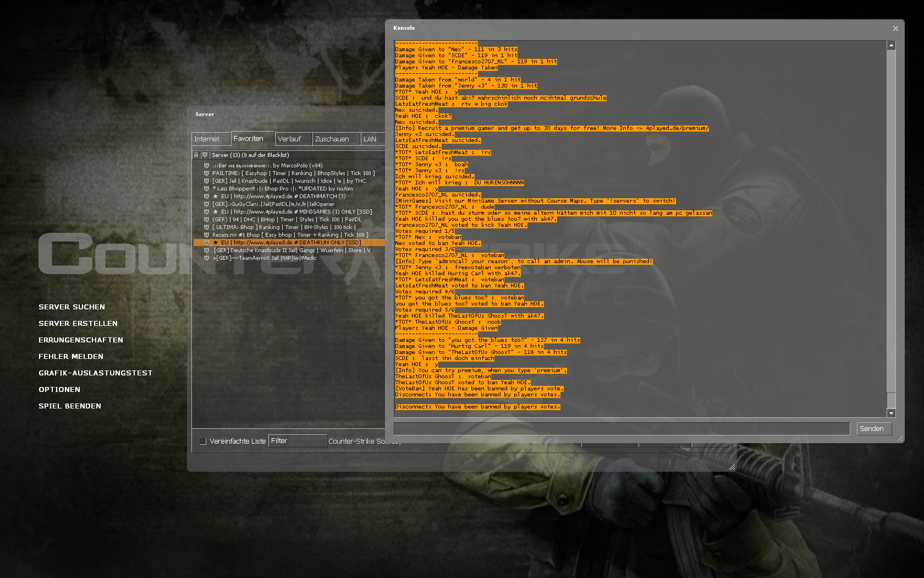Click the shield icon beside Deutsche Knastbude II
The image size is (924, 578).
pyautogui.click(x=206, y=250)
